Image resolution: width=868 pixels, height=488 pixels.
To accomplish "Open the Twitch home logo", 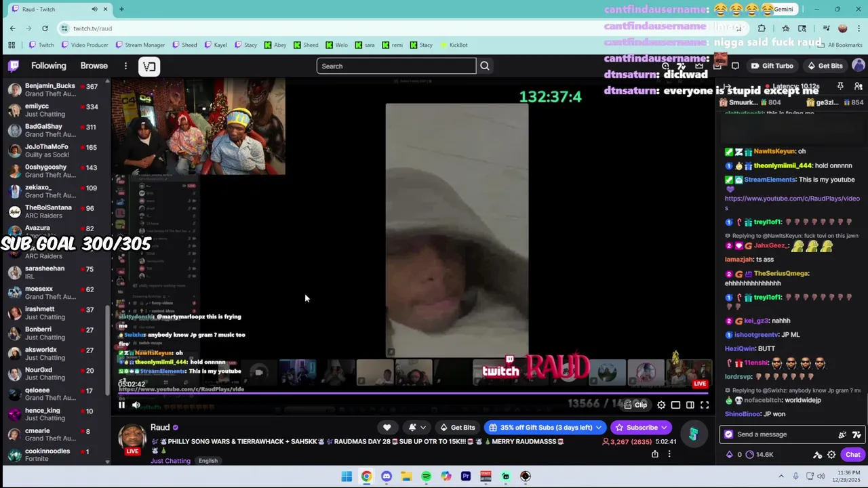I will pyautogui.click(x=14, y=66).
